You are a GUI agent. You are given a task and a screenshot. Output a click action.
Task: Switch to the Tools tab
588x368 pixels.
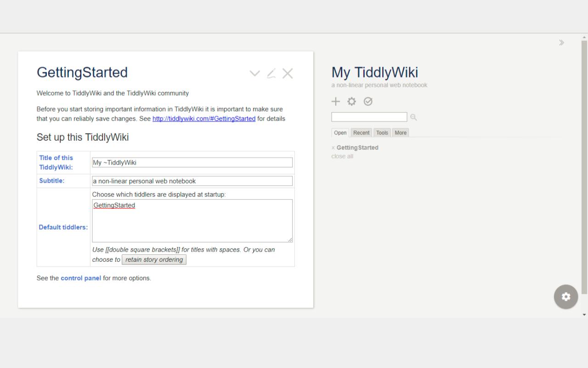tap(382, 133)
